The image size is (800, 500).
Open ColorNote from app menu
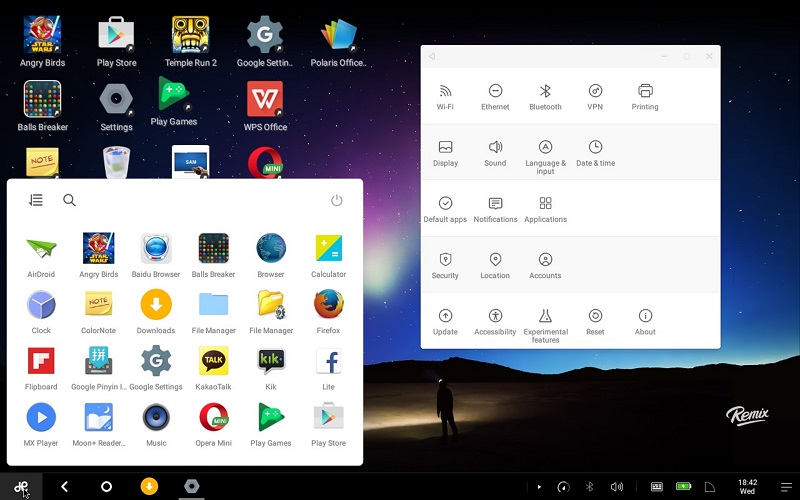pos(98,311)
